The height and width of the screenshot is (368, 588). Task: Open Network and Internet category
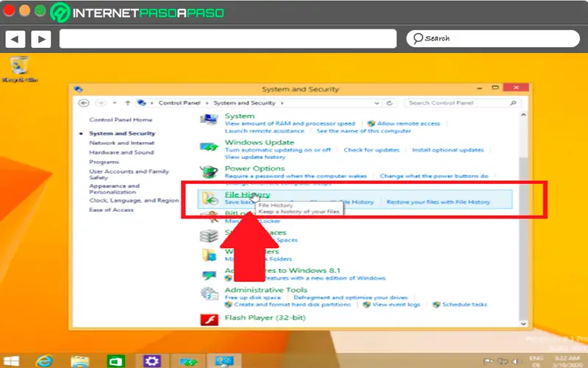(x=122, y=143)
